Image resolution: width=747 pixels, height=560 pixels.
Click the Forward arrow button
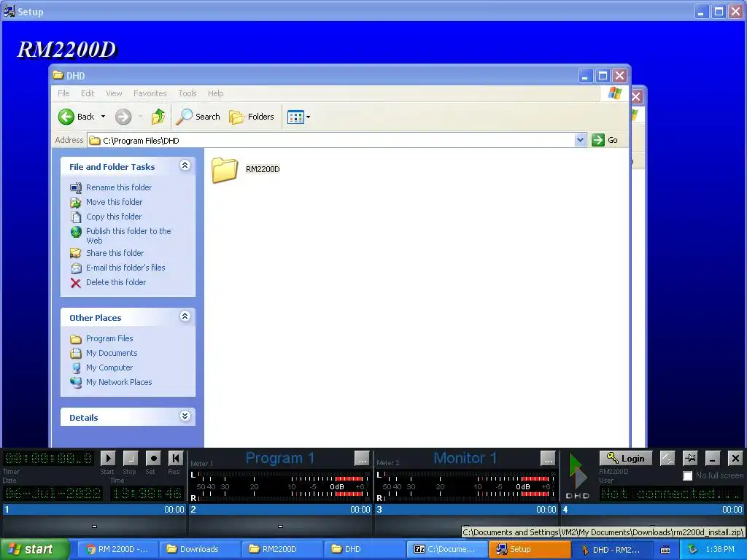tap(123, 117)
